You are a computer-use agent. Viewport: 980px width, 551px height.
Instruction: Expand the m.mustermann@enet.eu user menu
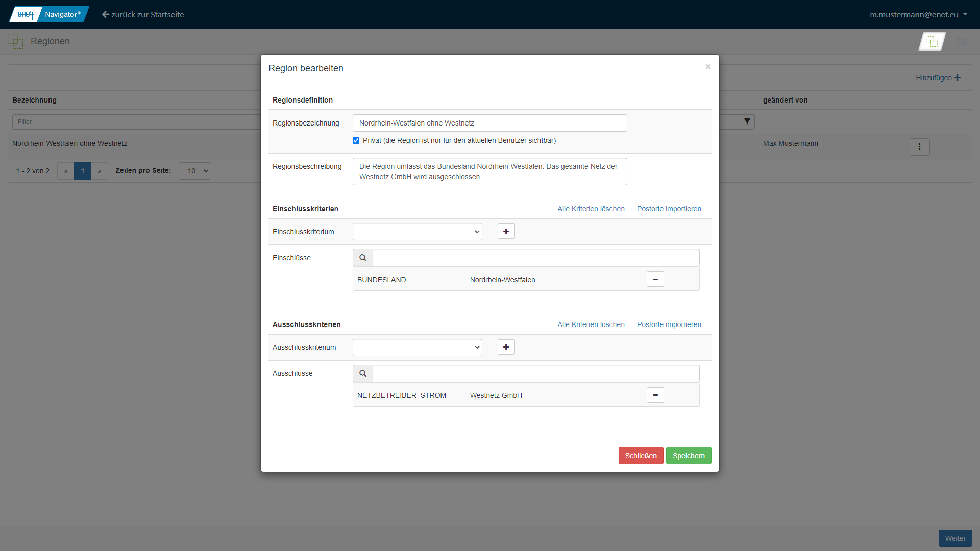[x=918, y=14]
